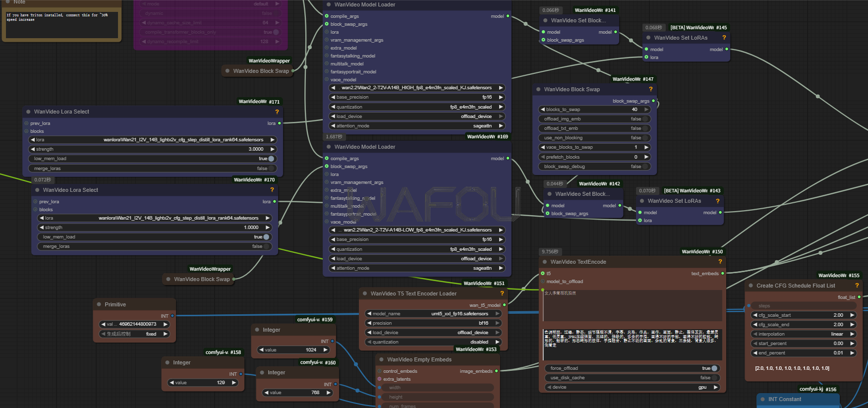
Task: Click model output port of Set LoRAs #145
Action: click(x=727, y=49)
